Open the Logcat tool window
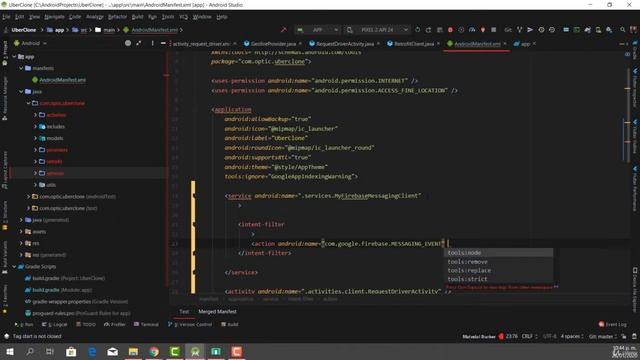Image resolution: width=640 pixels, height=360 pixels. tap(55, 324)
